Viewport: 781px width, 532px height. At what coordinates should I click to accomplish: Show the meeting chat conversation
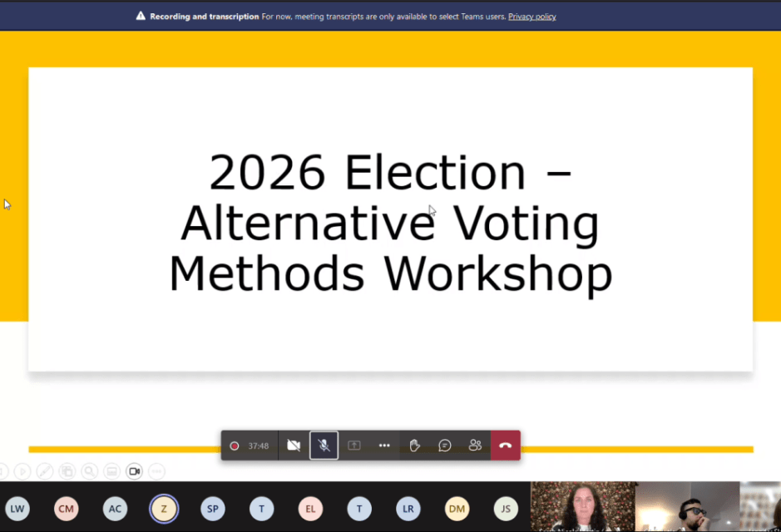pos(445,446)
